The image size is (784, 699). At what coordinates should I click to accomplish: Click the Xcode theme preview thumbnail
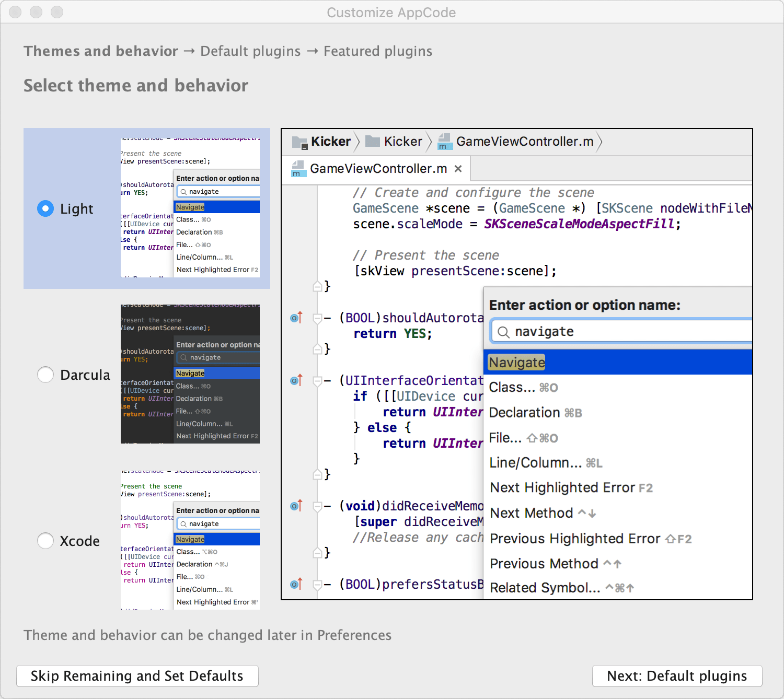[190, 540]
